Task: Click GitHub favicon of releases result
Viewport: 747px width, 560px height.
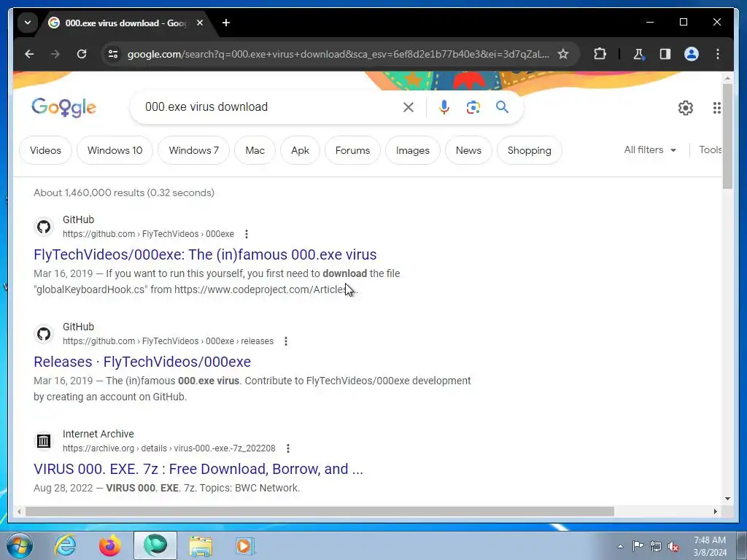Action: click(44, 334)
